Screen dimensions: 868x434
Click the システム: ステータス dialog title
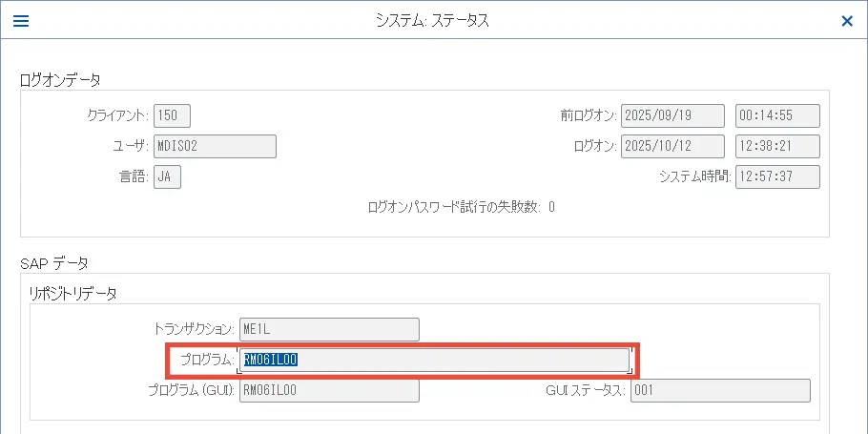[432, 20]
